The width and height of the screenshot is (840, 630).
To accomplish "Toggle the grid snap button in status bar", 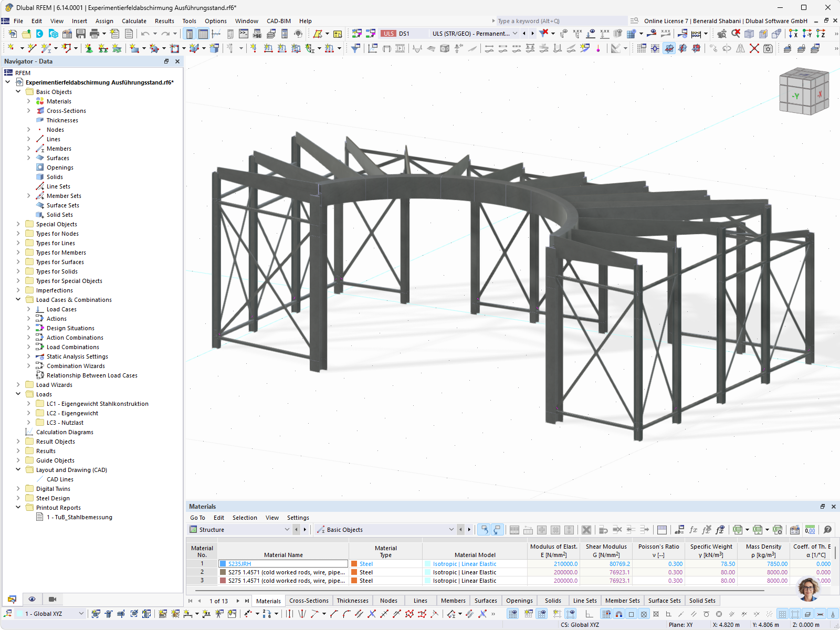I will [606, 614].
